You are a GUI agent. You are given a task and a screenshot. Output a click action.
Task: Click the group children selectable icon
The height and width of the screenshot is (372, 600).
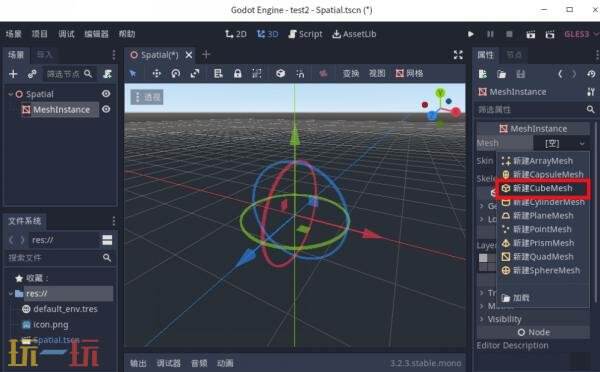[x=257, y=73]
